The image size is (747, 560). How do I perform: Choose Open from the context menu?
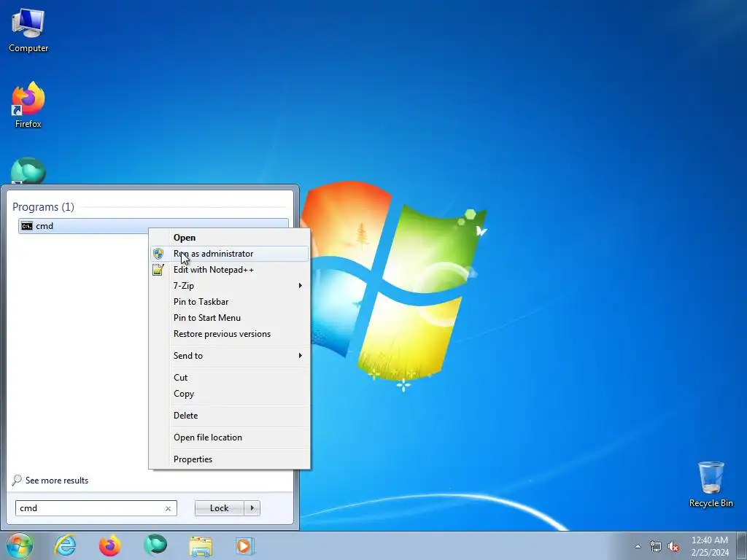point(229,238)
